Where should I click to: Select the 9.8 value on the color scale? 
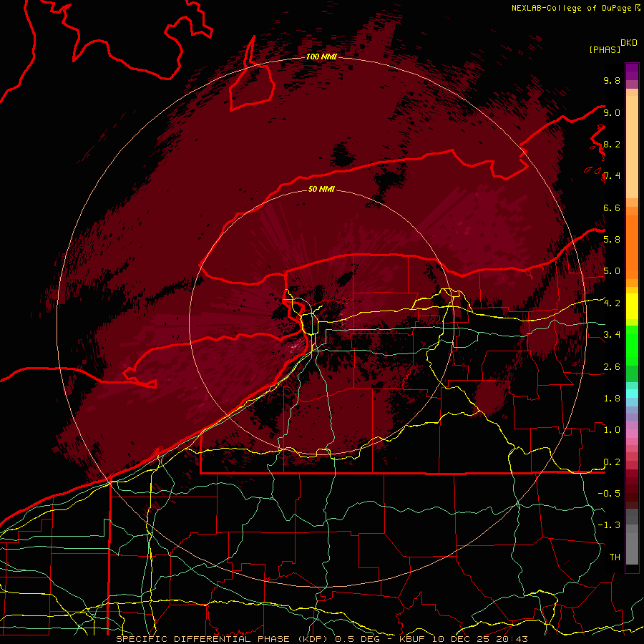click(612, 80)
